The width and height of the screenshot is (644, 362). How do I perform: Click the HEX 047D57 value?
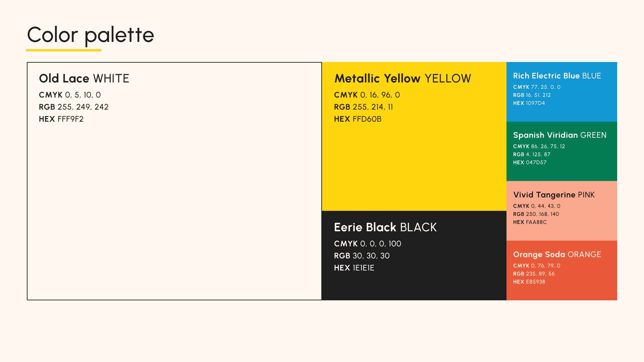[x=530, y=163]
